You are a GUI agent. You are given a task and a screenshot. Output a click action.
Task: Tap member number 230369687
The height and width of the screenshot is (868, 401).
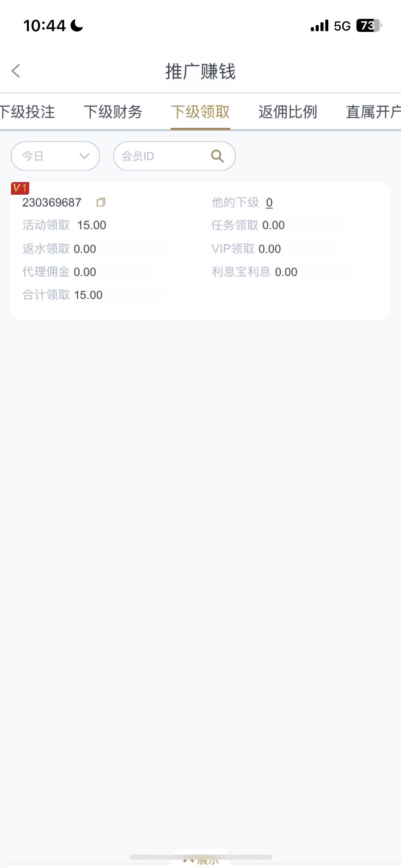click(52, 203)
